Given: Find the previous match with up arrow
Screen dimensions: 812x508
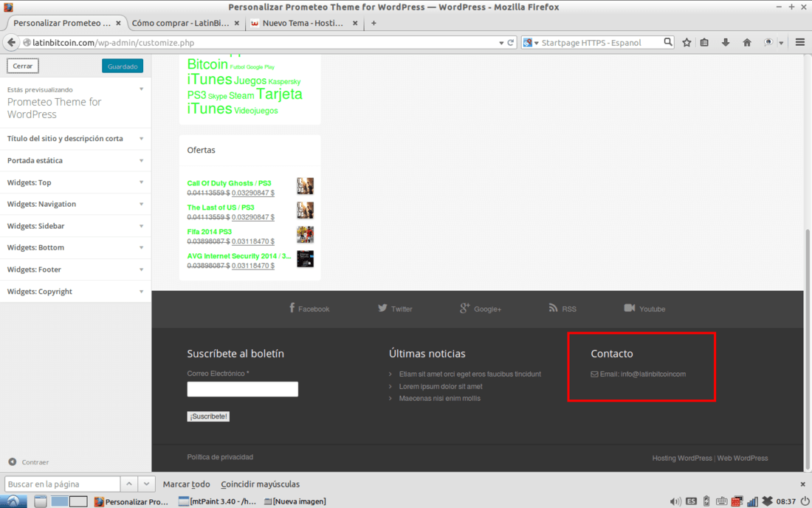Looking at the screenshot, I should [129, 484].
